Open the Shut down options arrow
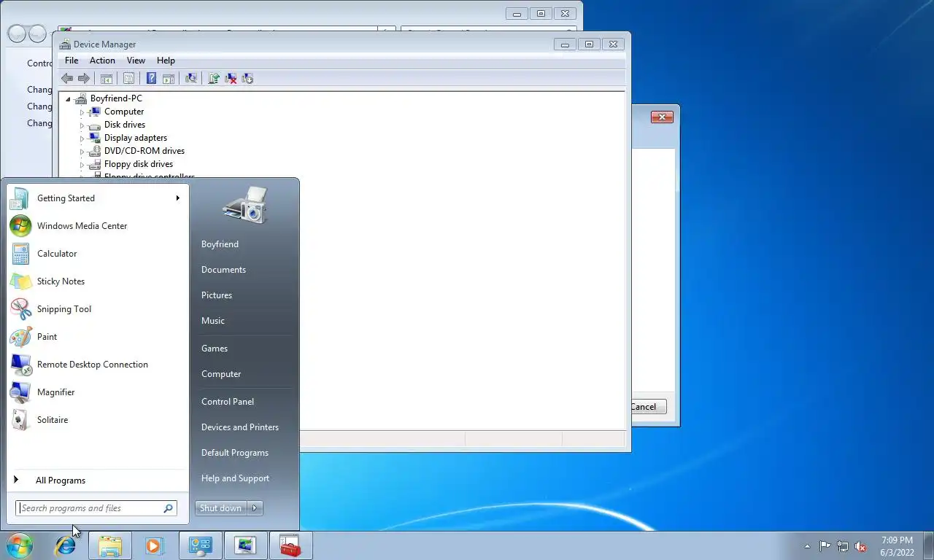The width and height of the screenshot is (934, 560). point(255,508)
